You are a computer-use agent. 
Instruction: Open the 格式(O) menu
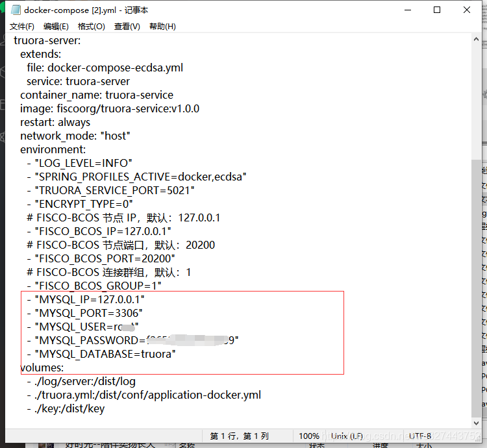click(x=92, y=27)
